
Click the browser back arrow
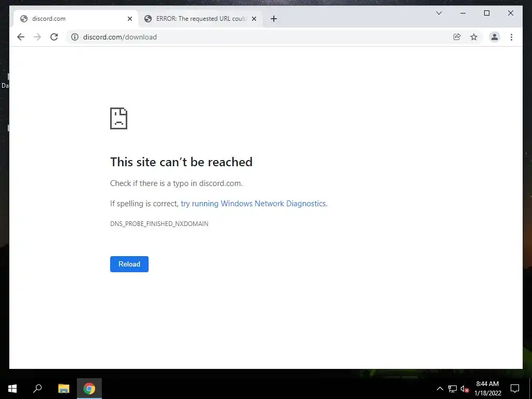tap(21, 37)
